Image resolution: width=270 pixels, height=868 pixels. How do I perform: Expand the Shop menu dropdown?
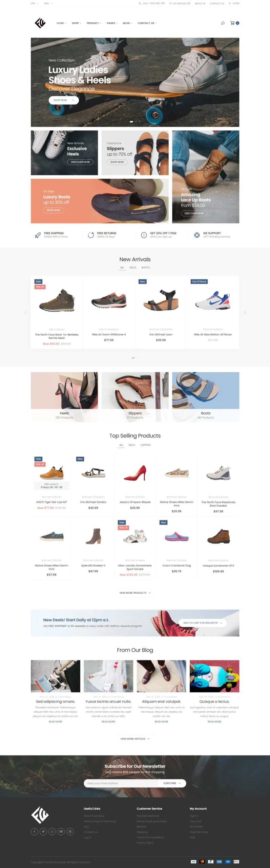(x=77, y=23)
